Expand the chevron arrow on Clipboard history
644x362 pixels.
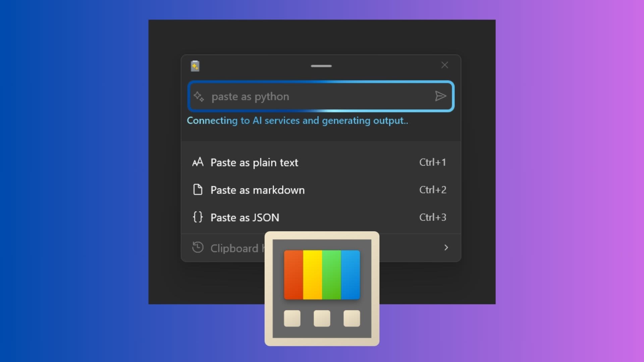(x=446, y=247)
